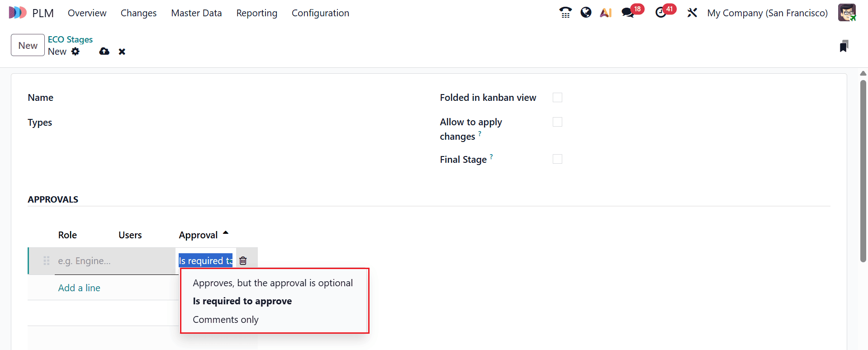Delete approval line with trash icon

click(x=243, y=261)
